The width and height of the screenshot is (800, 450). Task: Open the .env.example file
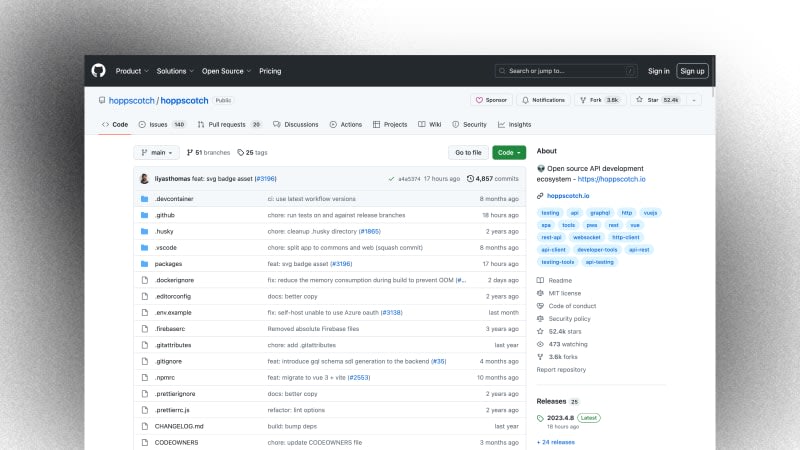[x=173, y=313]
